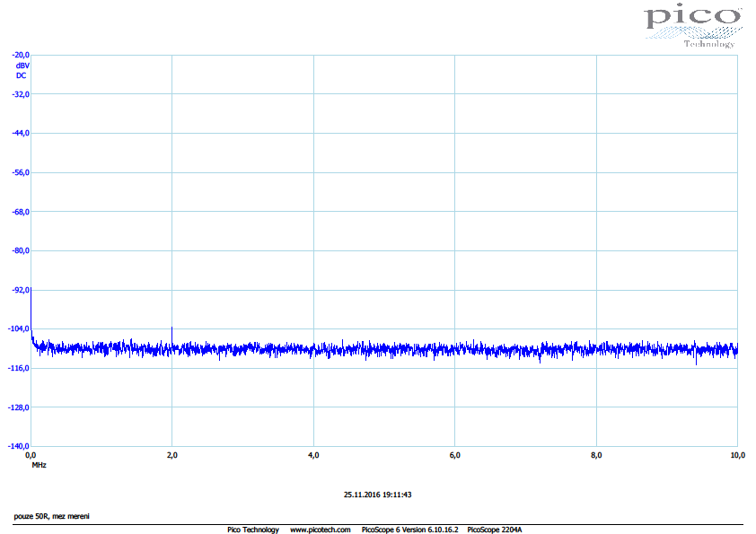Click the note 'pouze 50R, mez mereni'
The height and width of the screenshot is (534, 756).
coord(51,516)
